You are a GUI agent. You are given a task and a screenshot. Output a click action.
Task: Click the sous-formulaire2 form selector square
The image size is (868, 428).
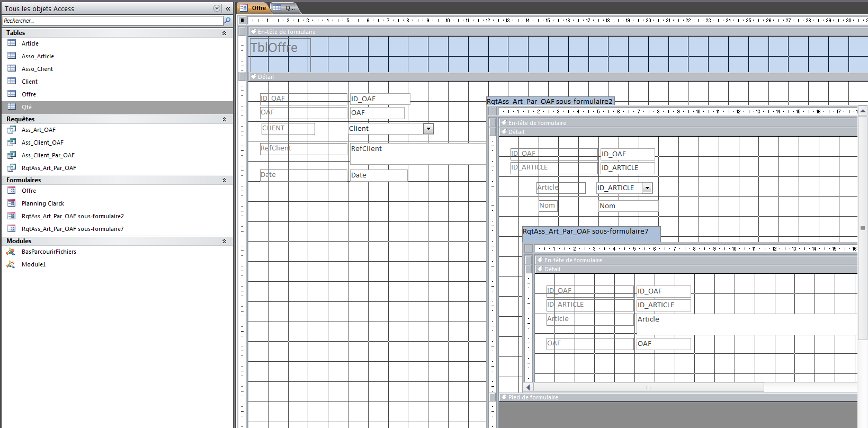click(x=493, y=111)
